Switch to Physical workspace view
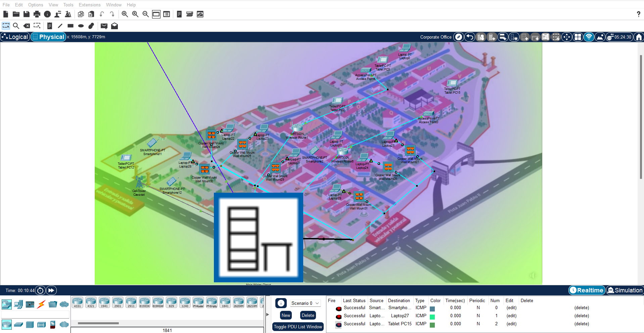The width and height of the screenshot is (644, 333). pos(48,37)
